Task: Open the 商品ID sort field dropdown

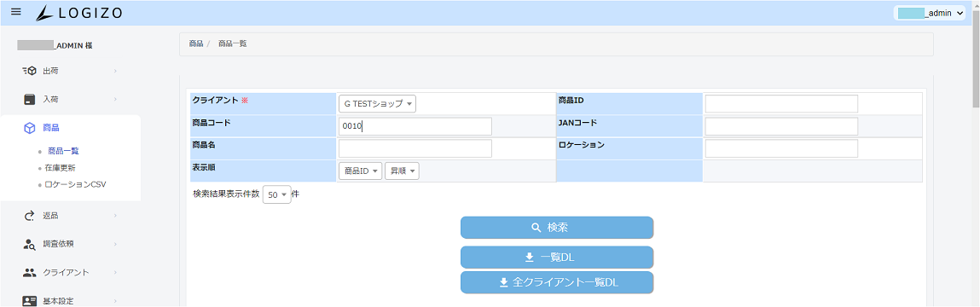Action: pyautogui.click(x=360, y=171)
